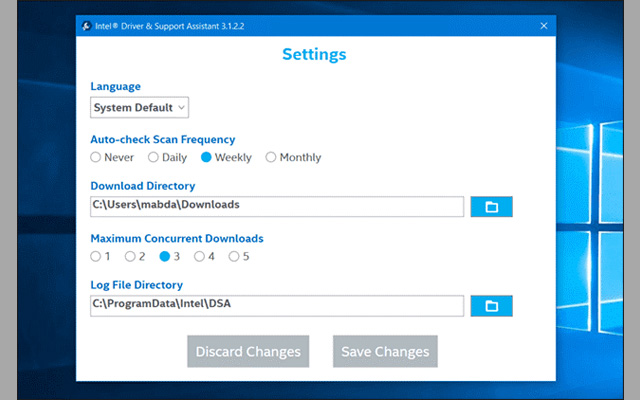Select Monthly scan frequency
The width and height of the screenshot is (640, 400).
tap(271, 157)
